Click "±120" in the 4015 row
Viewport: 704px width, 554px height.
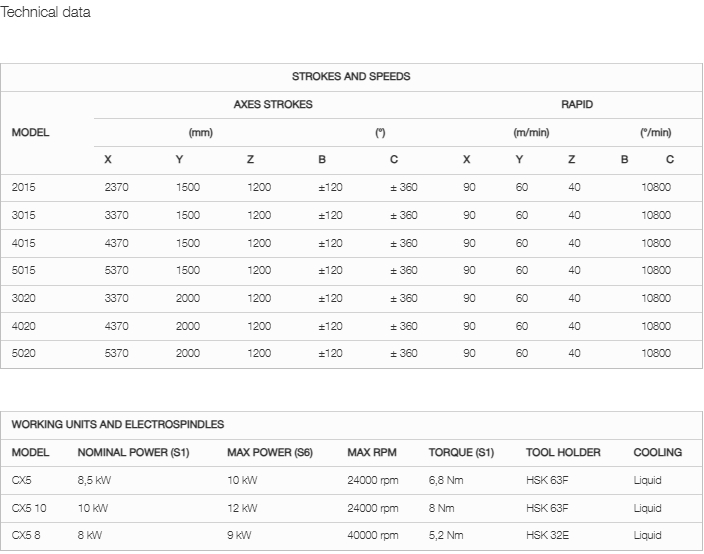click(x=330, y=243)
